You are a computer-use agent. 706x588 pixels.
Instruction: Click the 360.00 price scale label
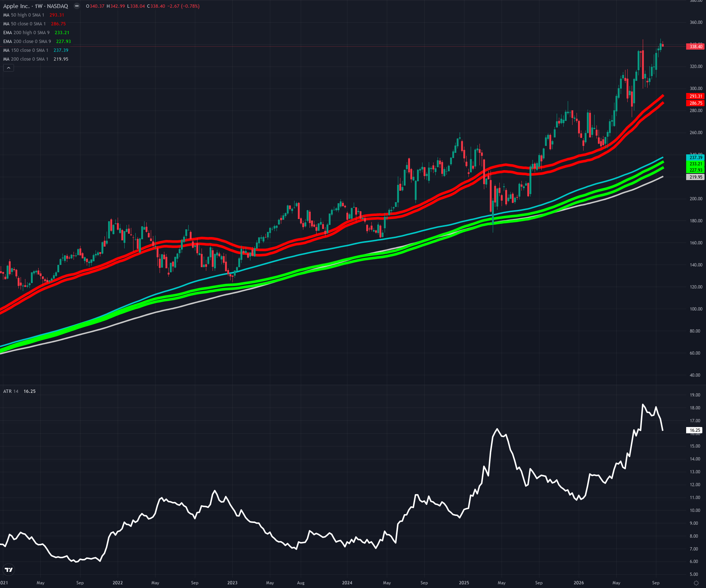pos(696,22)
